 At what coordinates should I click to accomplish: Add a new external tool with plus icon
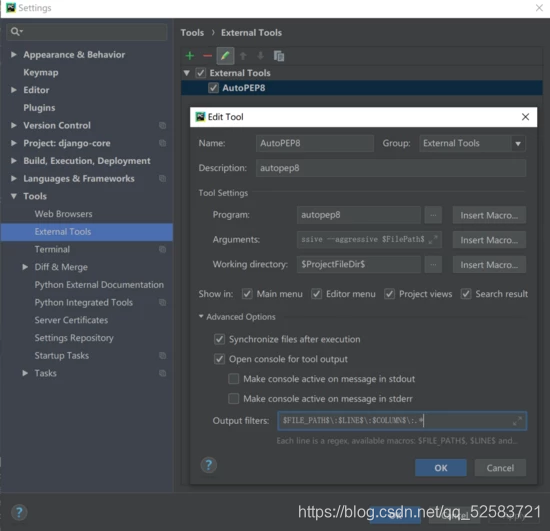(190, 56)
